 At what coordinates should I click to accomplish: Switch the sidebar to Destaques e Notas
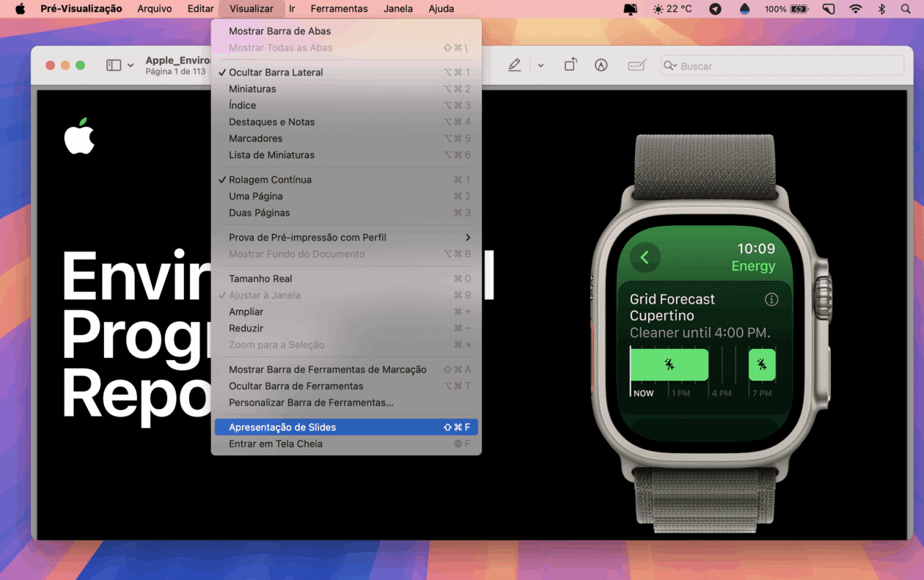pyautogui.click(x=346, y=122)
